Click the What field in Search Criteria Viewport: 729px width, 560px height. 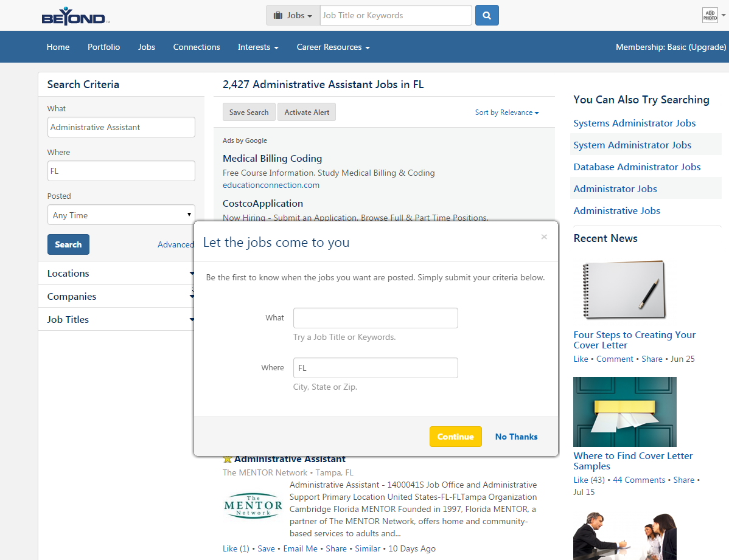(x=121, y=127)
